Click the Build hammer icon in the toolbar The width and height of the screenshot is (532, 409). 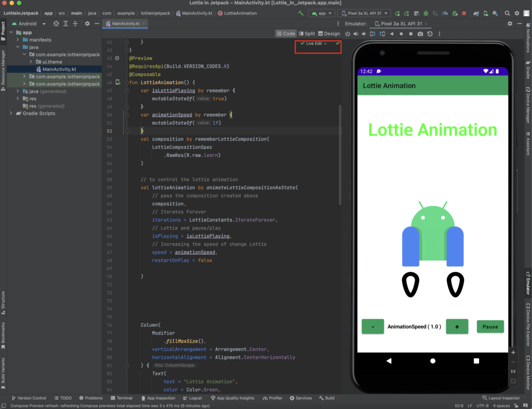point(301,13)
